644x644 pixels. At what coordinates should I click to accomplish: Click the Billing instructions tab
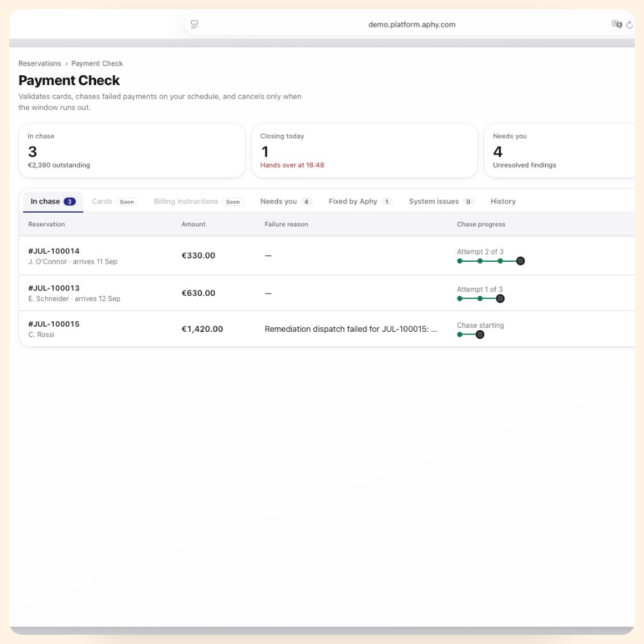[x=198, y=202]
